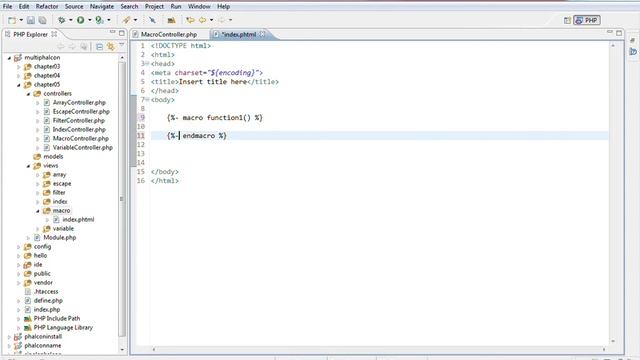640x360 pixels.
Task: Select MacroController.php in the tree
Action: coord(80,139)
